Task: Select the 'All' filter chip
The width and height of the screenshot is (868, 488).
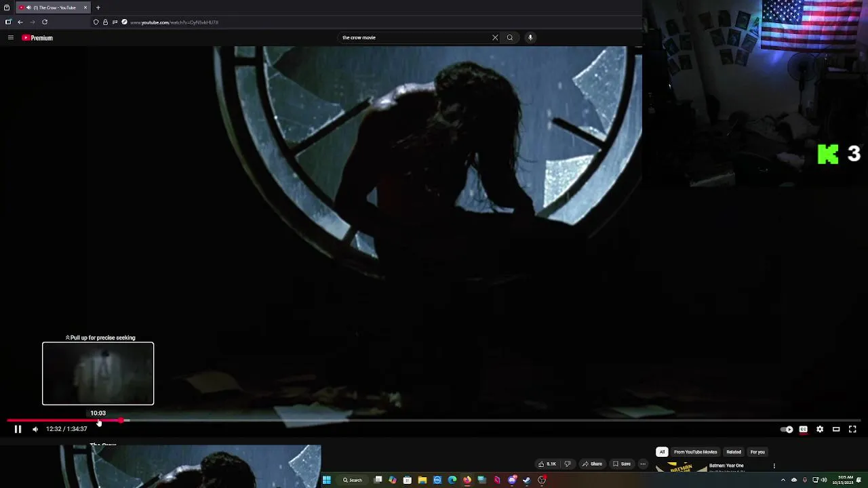Action: [x=662, y=452]
